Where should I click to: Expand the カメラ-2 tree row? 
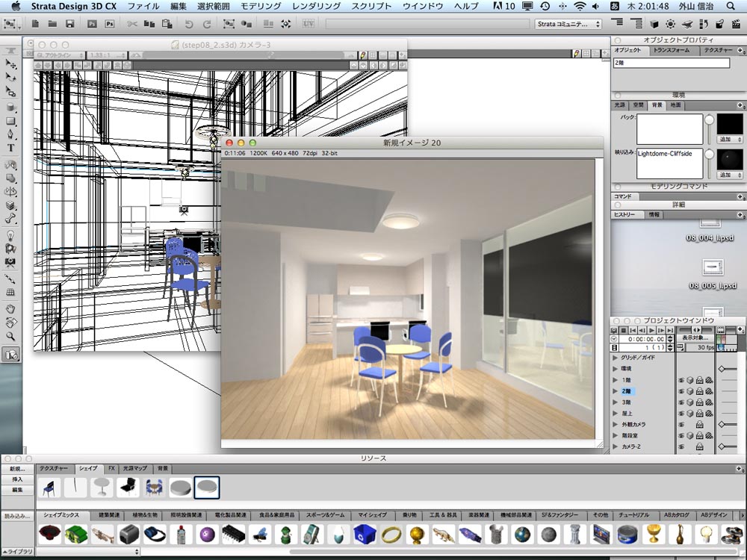[x=615, y=447]
